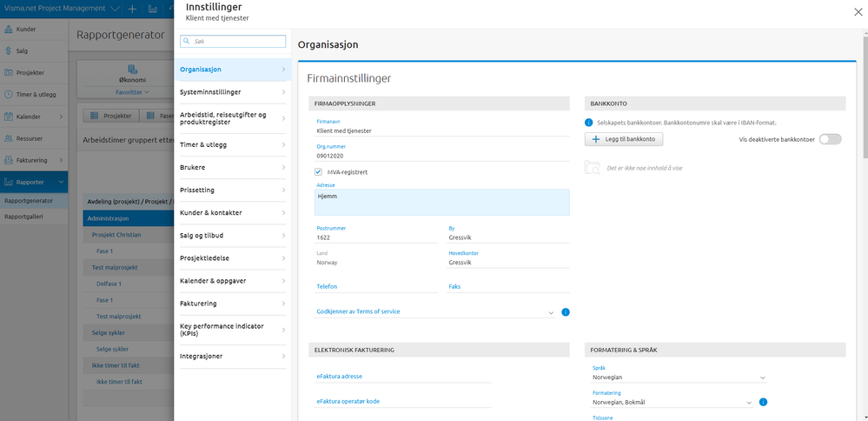The height and width of the screenshot is (421, 868).
Task: Click the Legg til bankkonto button
Action: [626, 139]
